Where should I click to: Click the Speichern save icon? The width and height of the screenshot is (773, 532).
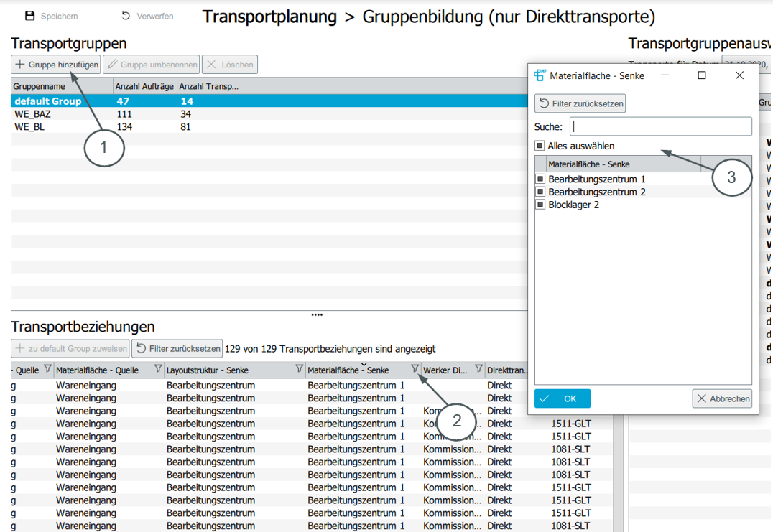[x=29, y=16]
